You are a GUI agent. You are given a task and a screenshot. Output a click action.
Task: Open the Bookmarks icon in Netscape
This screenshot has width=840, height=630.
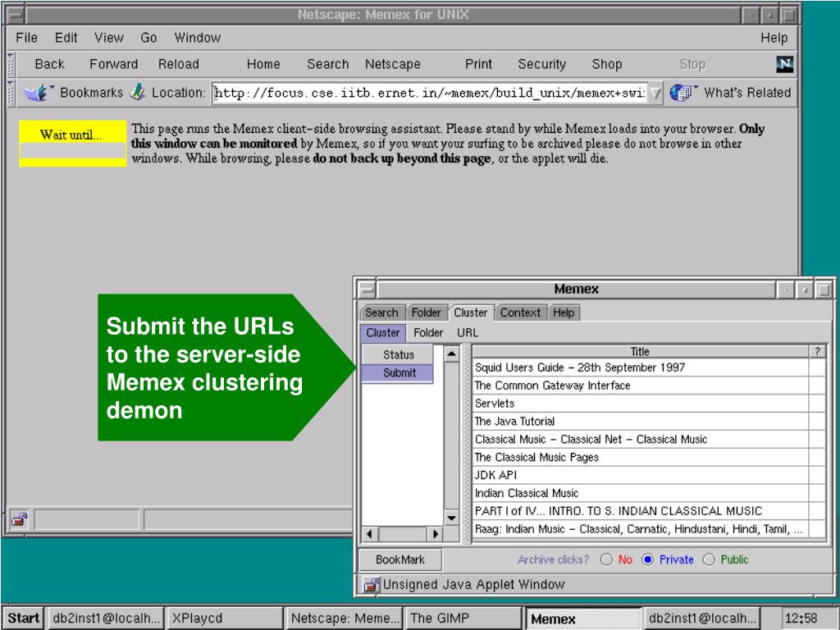[38, 93]
